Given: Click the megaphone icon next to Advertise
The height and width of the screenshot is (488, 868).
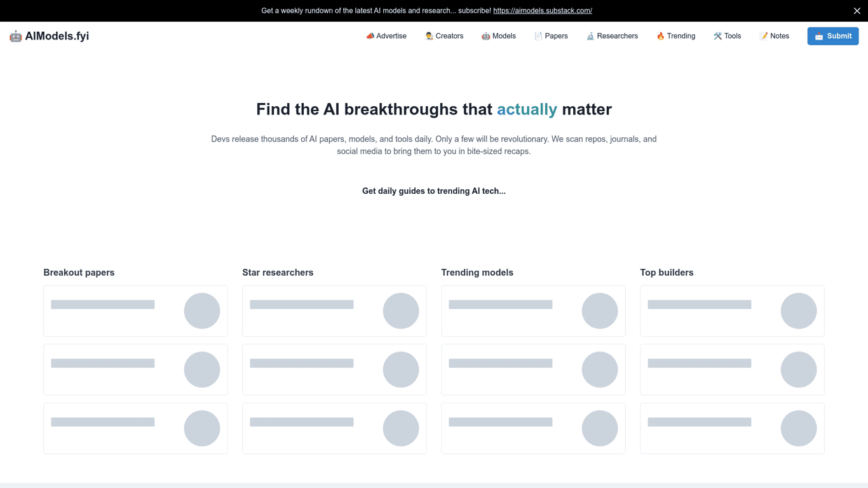Looking at the screenshot, I should tap(370, 36).
